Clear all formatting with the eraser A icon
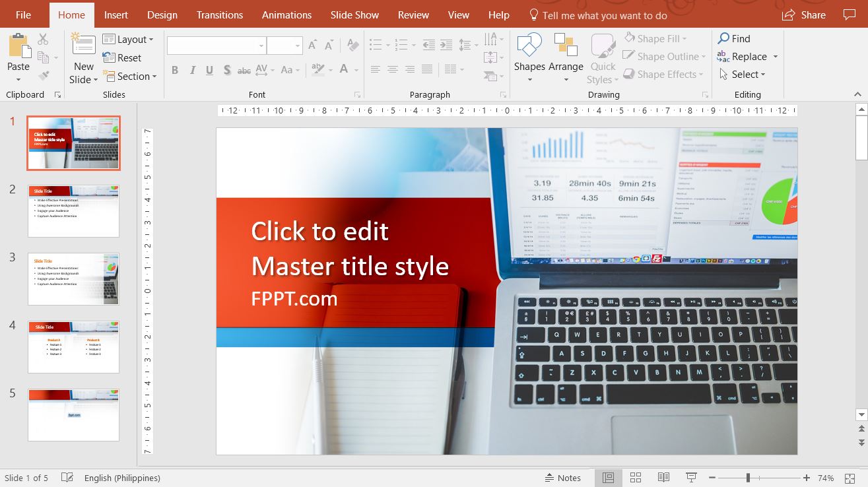This screenshot has height=487, width=868. (353, 46)
